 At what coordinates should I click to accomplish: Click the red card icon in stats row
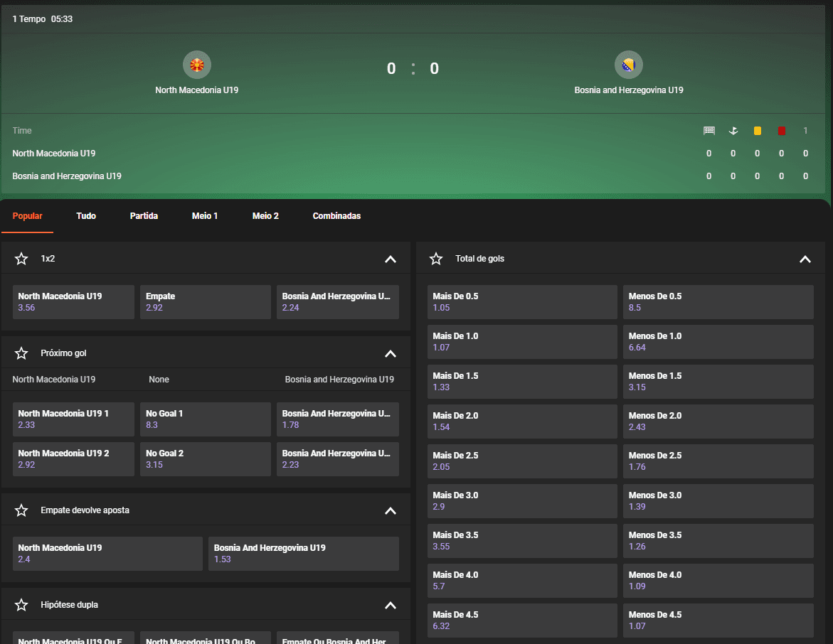pos(781,131)
